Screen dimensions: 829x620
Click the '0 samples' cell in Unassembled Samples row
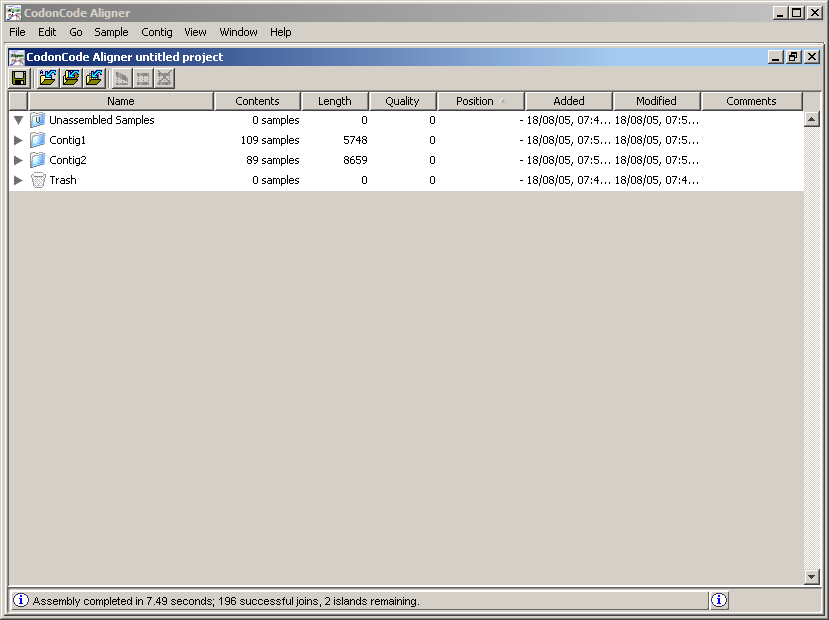click(275, 121)
